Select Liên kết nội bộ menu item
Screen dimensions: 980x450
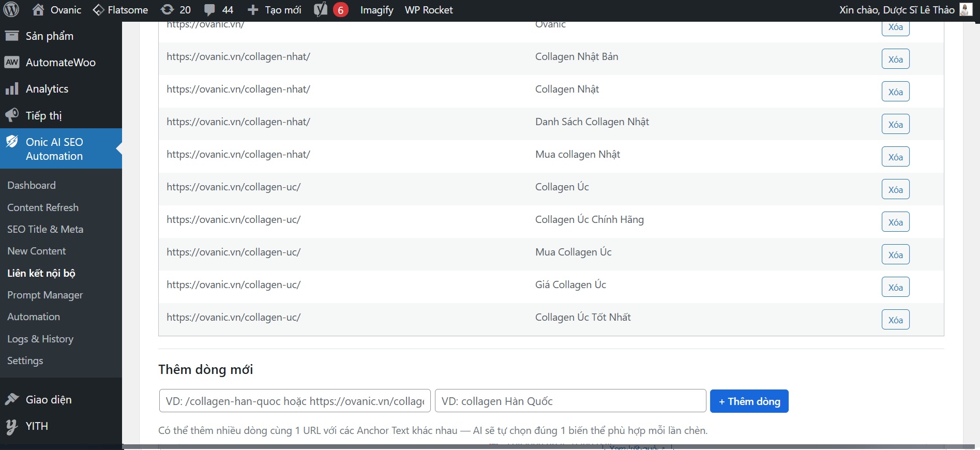(41, 273)
